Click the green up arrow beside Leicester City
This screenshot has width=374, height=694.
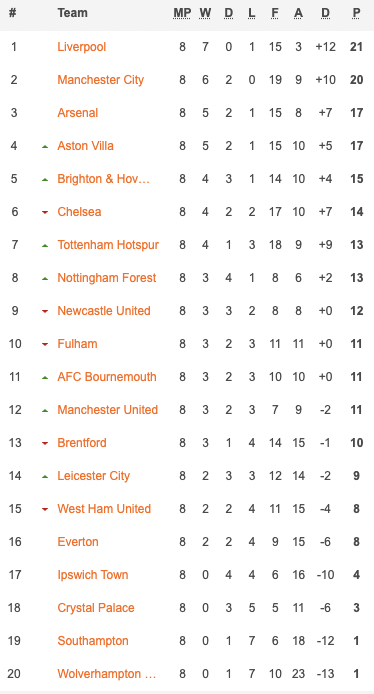pos(45,477)
